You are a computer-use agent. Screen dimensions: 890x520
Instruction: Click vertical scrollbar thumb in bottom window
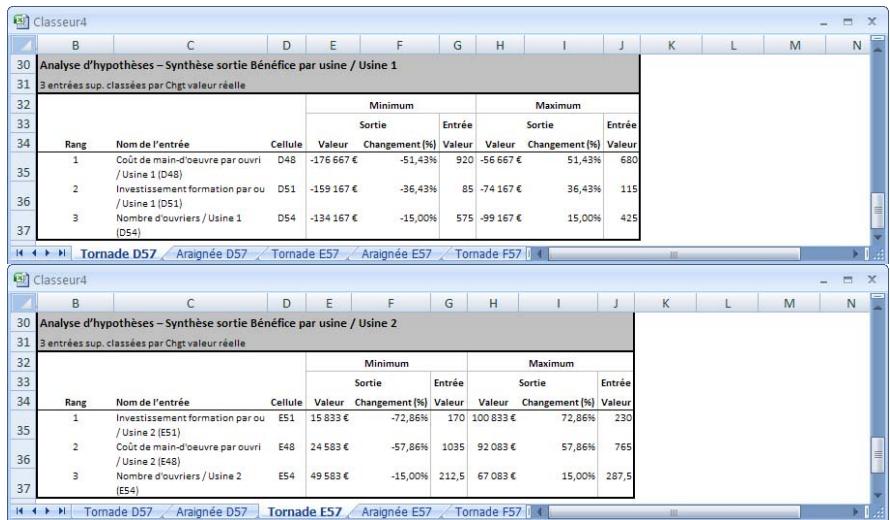pyautogui.click(x=878, y=457)
